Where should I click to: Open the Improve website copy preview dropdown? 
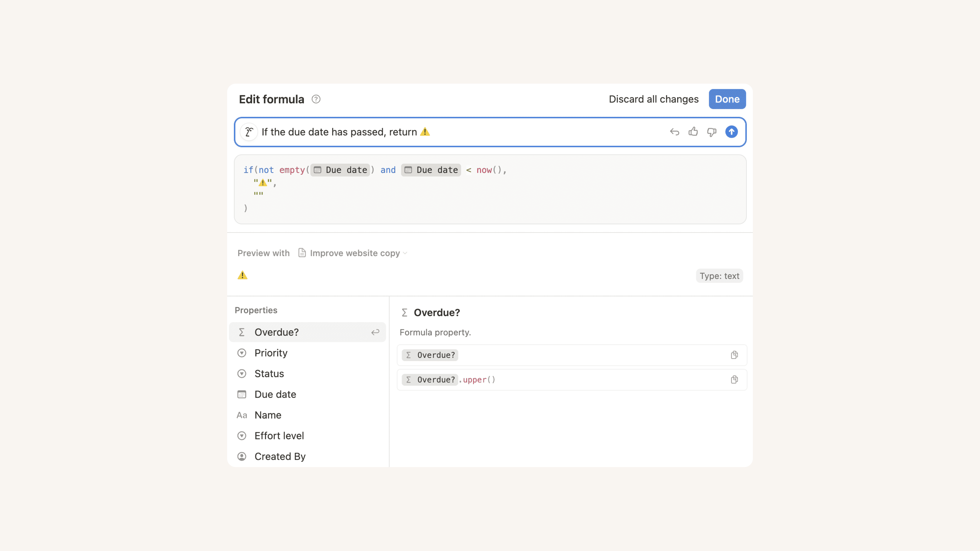pos(353,253)
